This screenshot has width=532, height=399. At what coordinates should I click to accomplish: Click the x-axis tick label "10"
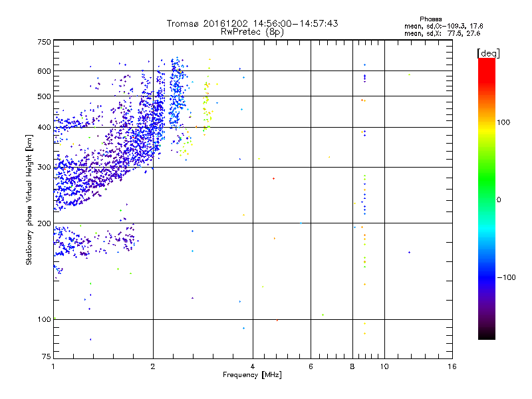384,366
